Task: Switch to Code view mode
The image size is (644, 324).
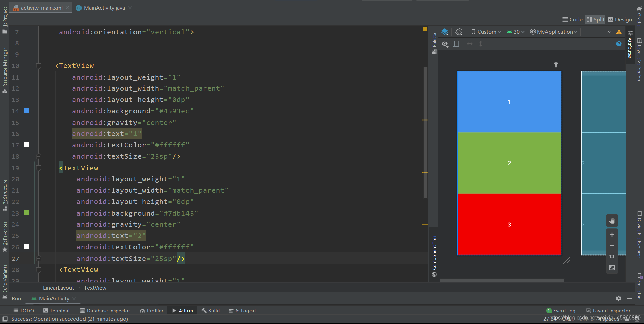Action: 573,20
